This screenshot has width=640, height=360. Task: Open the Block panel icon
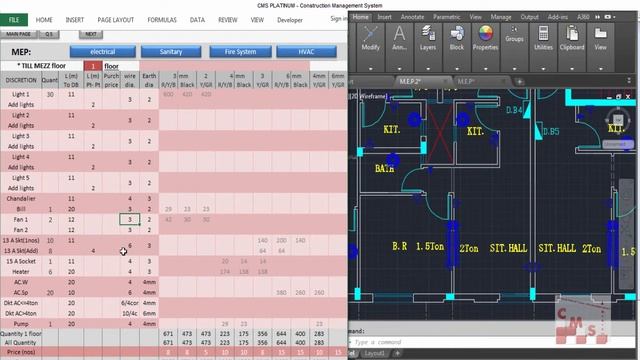pyautogui.click(x=457, y=33)
